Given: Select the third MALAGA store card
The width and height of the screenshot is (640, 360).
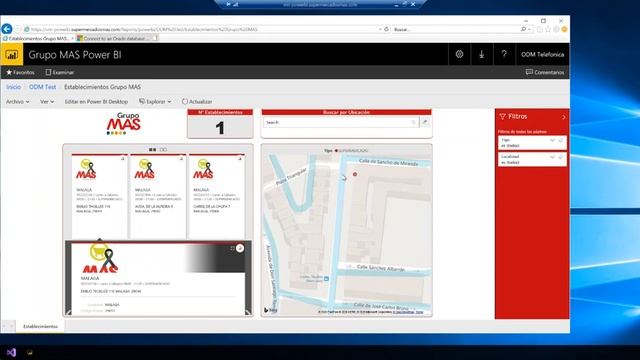Looking at the screenshot, I should click(216, 196).
